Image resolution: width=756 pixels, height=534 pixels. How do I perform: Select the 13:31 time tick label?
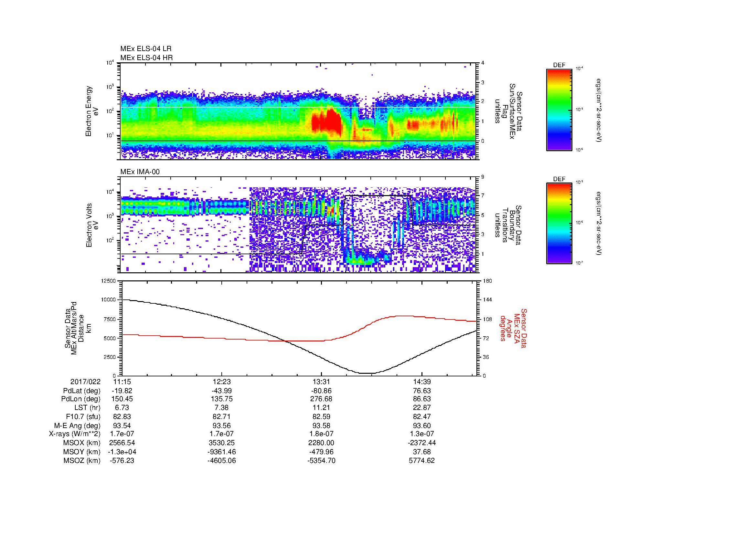coord(321,382)
